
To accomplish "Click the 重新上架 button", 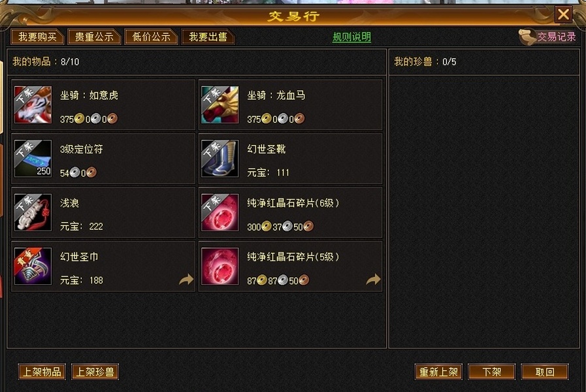I will 438,372.
